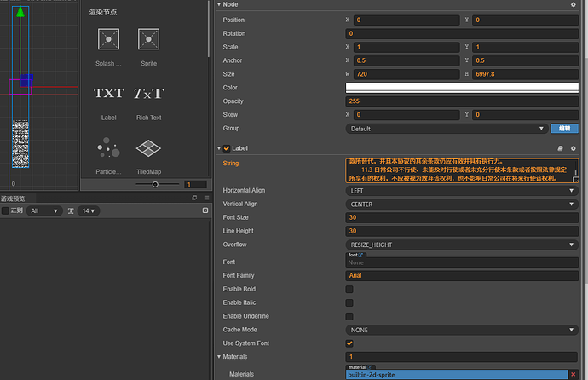Click the Font Size 30 field
The height and width of the screenshot is (380, 588).
(462, 217)
